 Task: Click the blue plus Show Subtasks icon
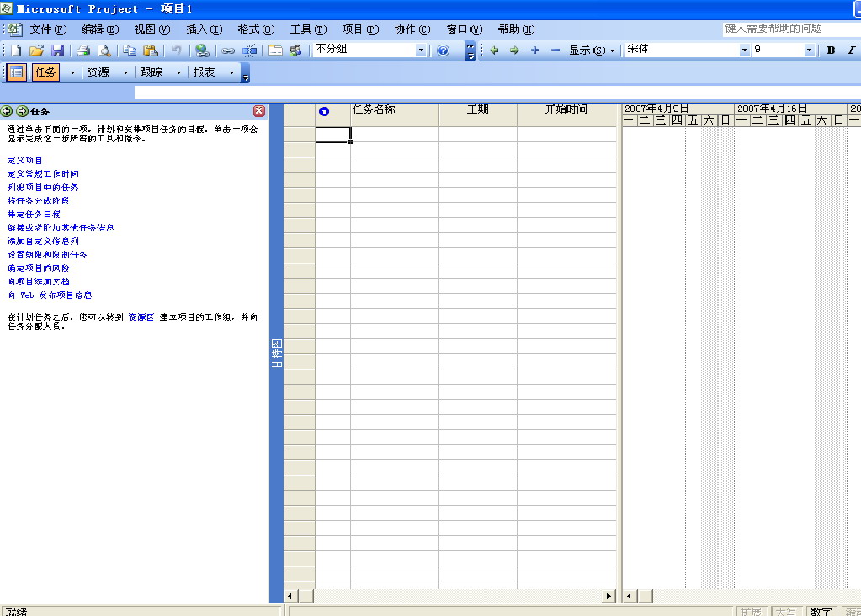click(534, 50)
